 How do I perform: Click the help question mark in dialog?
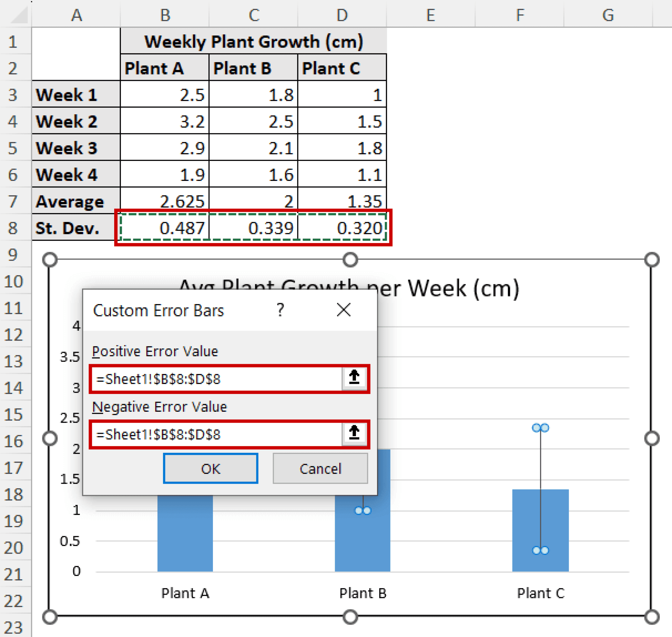[x=280, y=310]
